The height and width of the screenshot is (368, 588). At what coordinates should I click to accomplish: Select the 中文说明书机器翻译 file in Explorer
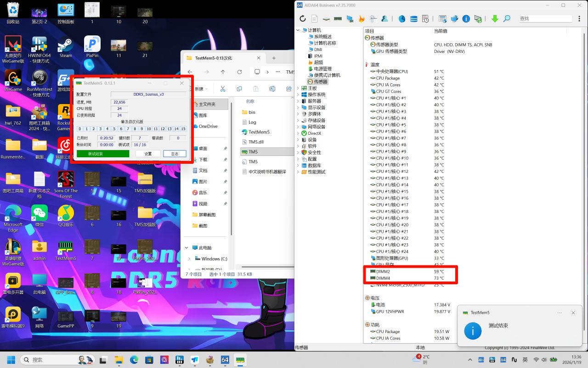point(267,172)
